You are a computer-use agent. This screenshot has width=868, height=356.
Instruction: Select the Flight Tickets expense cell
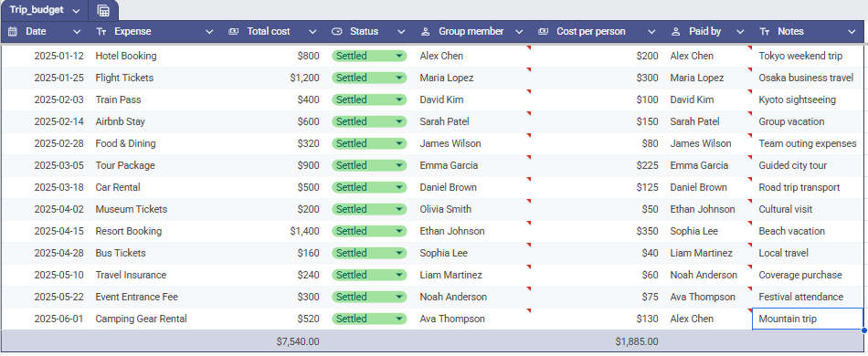156,78
